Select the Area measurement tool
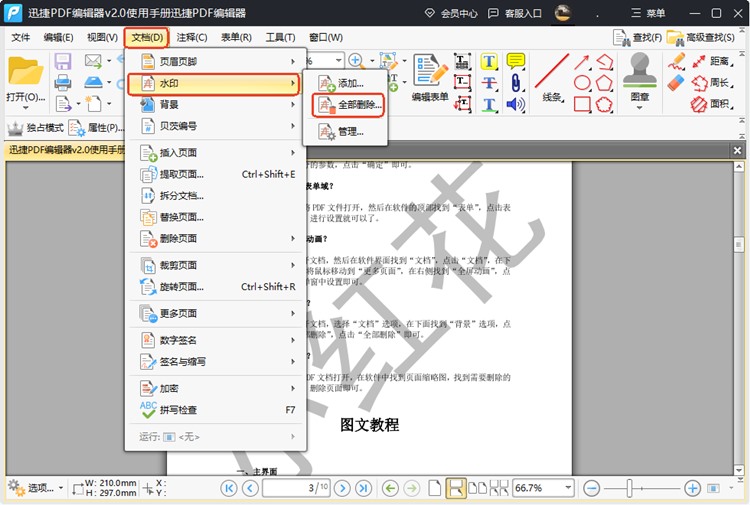This screenshot has height=505, width=750. pos(712,104)
